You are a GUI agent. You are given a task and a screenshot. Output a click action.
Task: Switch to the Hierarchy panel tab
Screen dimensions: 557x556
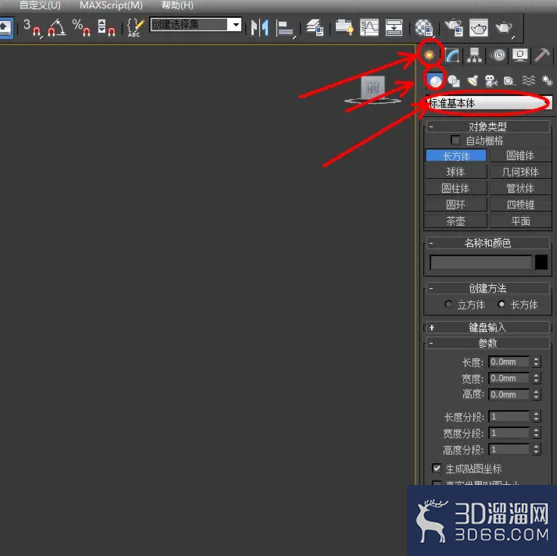click(x=474, y=55)
